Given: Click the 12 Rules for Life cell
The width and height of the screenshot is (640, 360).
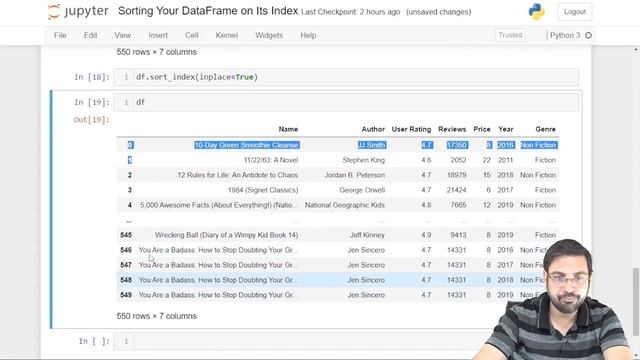Looking at the screenshot, I should click(x=238, y=175).
